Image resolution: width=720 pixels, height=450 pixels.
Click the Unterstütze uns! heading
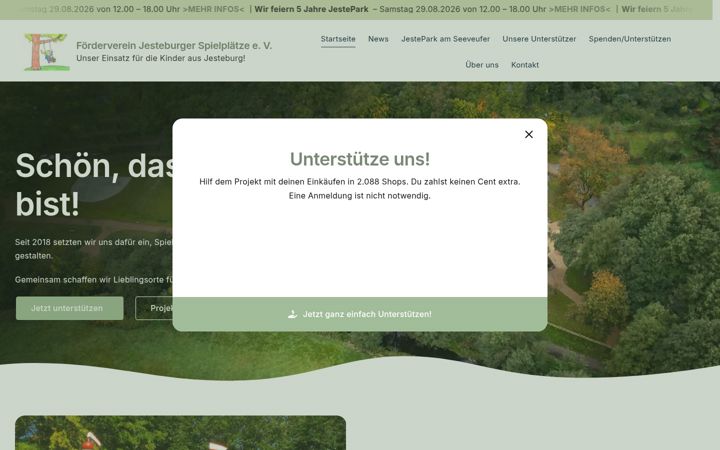tap(360, 159)
